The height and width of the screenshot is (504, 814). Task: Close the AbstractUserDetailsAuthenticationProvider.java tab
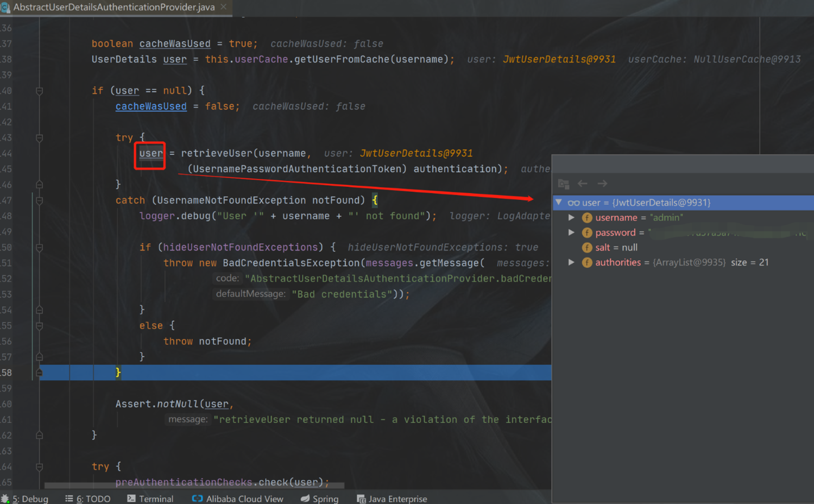[224, 7]
